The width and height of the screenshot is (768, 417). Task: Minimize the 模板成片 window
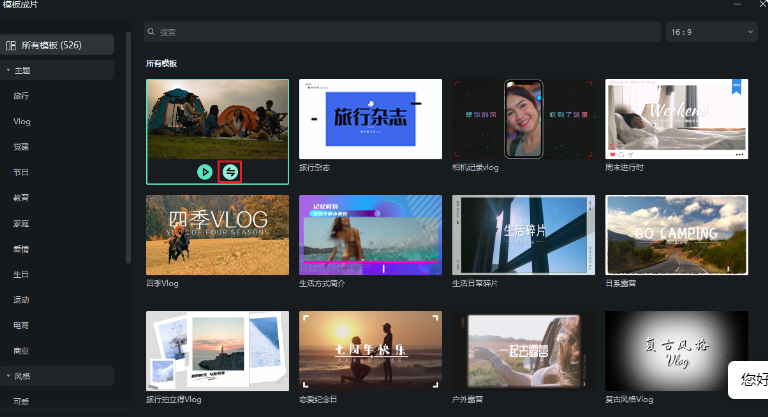coord(738,4)
